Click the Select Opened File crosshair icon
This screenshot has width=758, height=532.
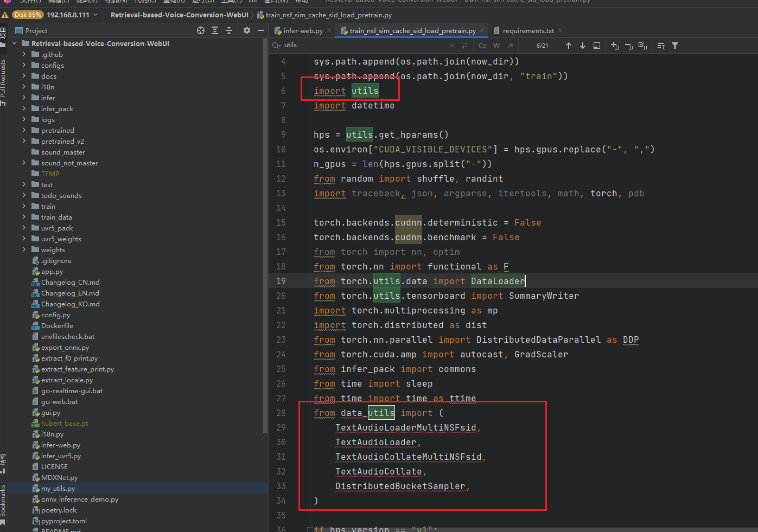(200, 31)
